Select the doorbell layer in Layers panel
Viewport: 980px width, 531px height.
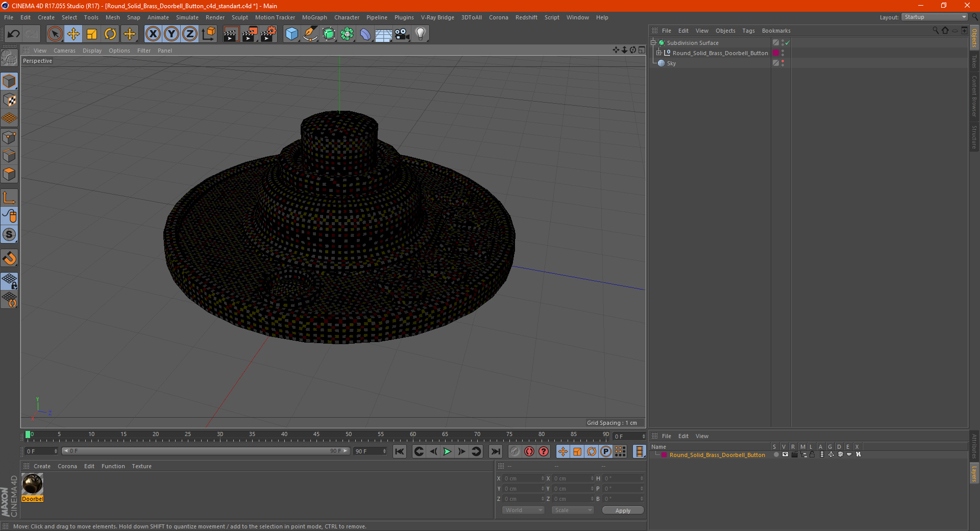point(717,455)
